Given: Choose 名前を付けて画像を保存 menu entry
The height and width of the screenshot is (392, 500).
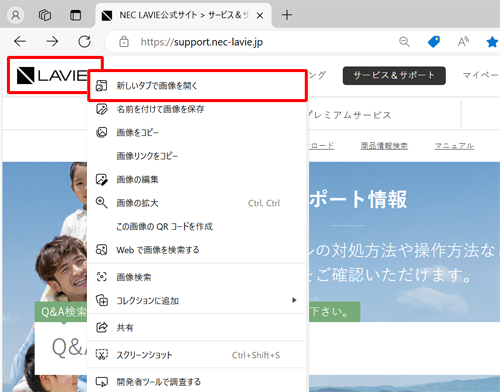Looking at the screenshot, I should (x=197, y=109).
